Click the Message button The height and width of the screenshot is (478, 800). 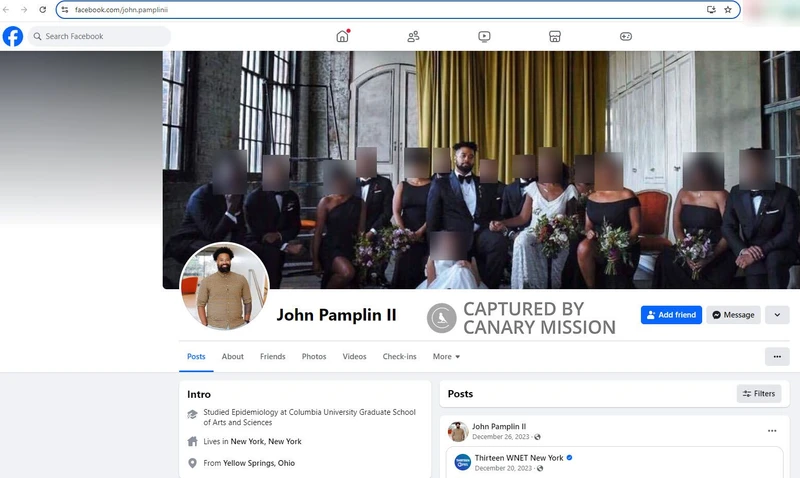tap(734, 315)
